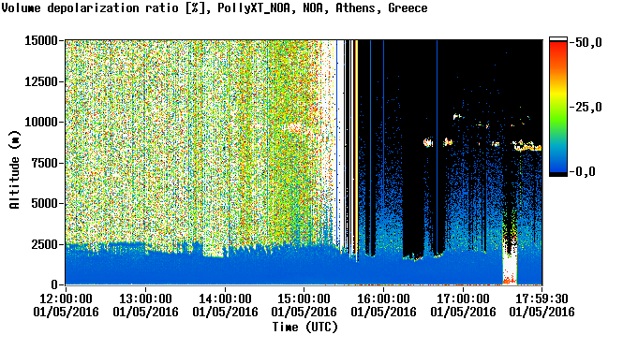The image size is (623, 364).
Task: Select the 13:00:00 time tick label
Action: point(145,298)
